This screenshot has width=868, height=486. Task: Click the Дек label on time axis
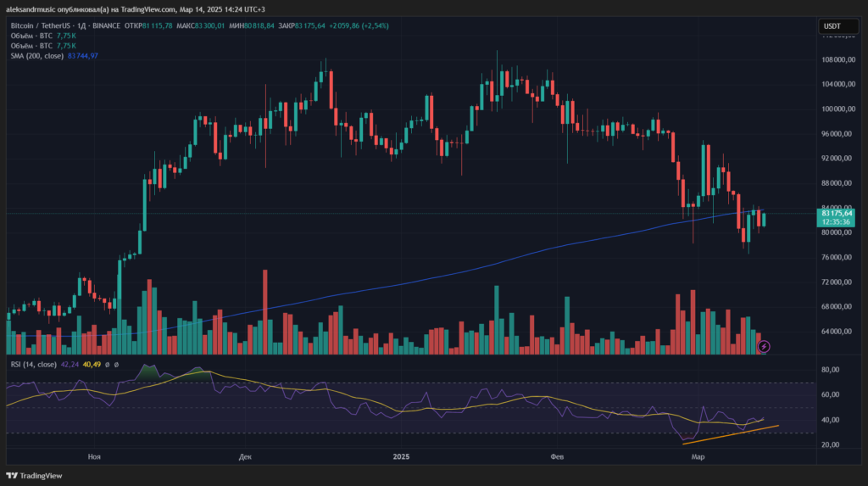[245, 456]
